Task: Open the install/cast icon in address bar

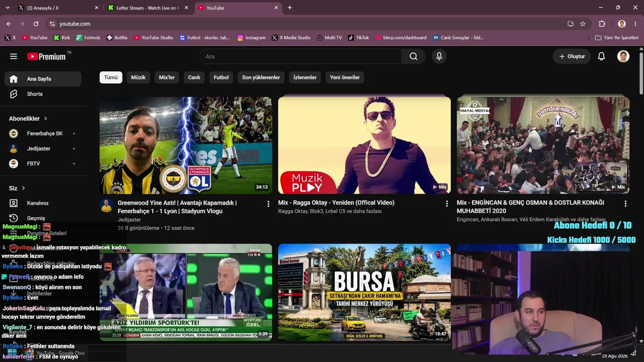Action: pyautogui.click(x=571, y=24)
